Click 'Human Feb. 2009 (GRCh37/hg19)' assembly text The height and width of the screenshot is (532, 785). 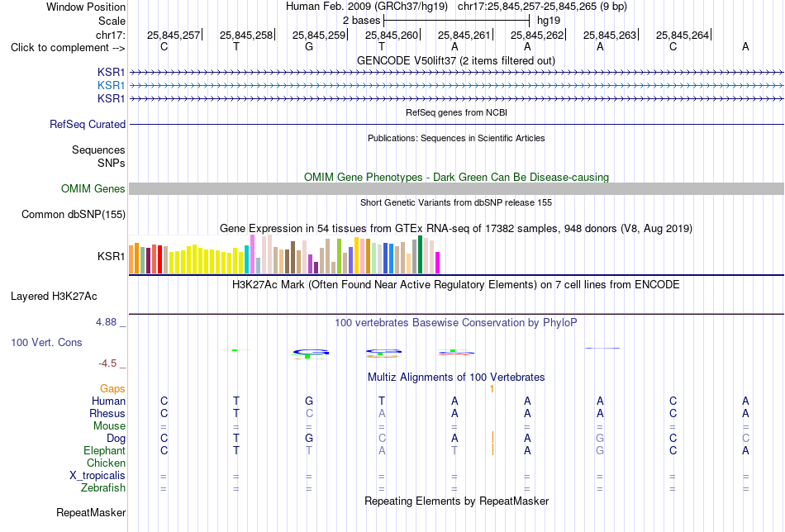point(367,7)
